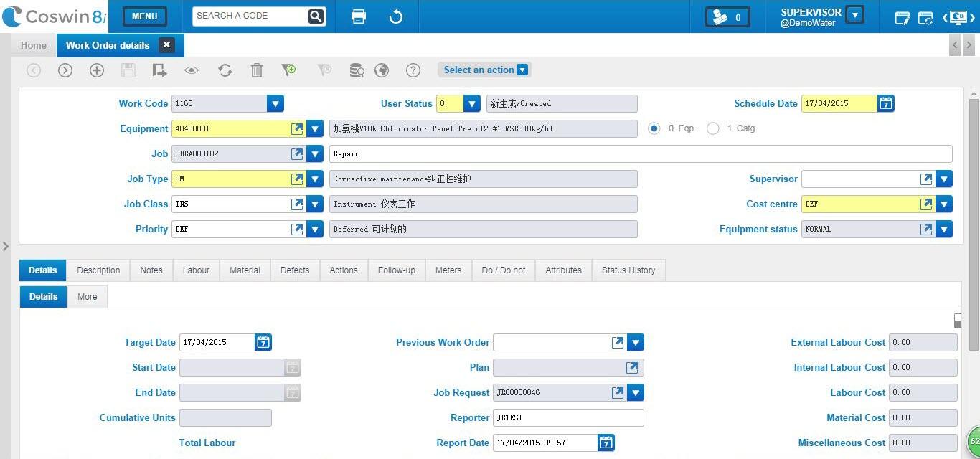Click the MENU button

coord(145,16)
